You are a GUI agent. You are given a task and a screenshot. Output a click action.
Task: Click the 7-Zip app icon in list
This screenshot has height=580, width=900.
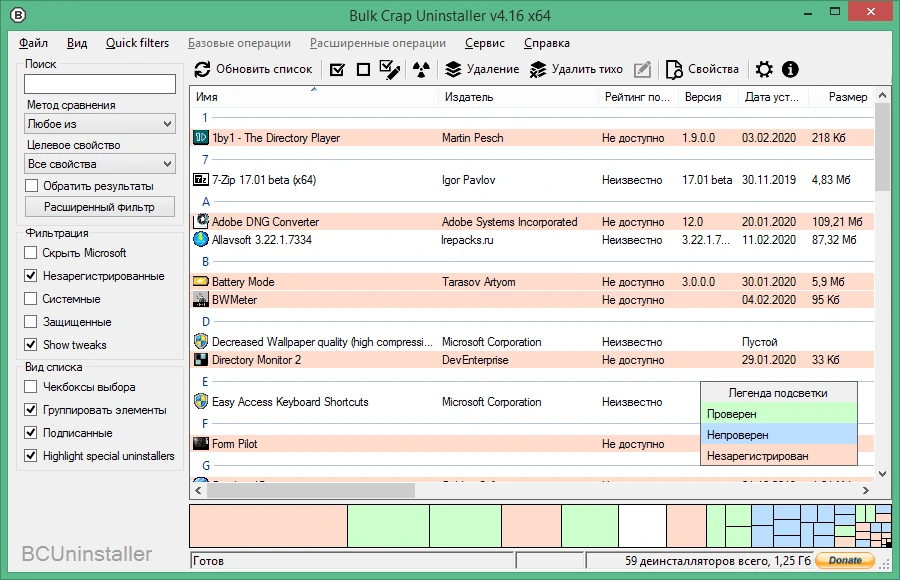(201, 180)
